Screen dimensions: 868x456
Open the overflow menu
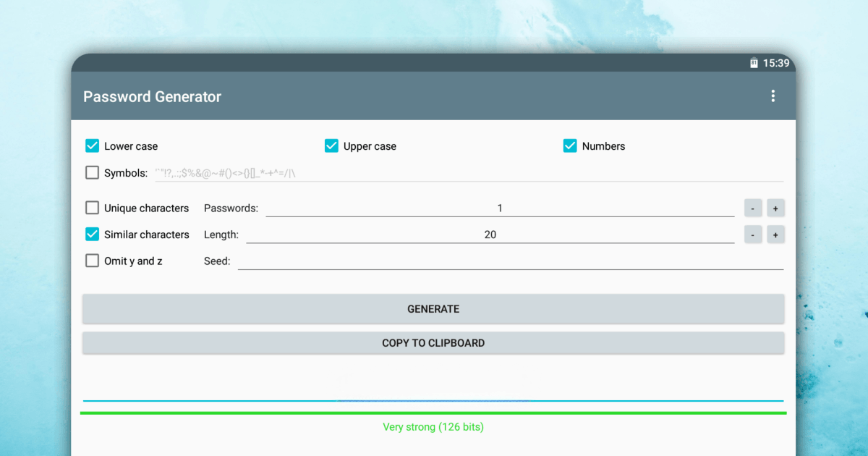point(773,95)
